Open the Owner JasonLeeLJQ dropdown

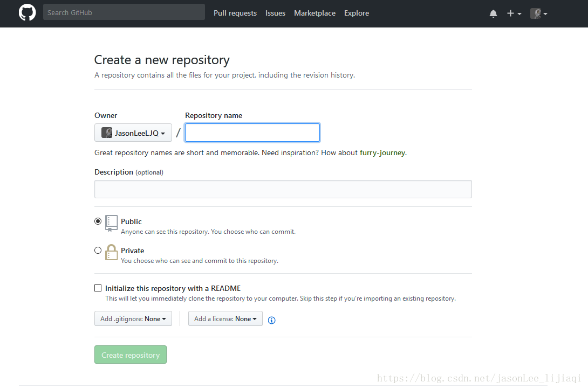click(133, 133)
